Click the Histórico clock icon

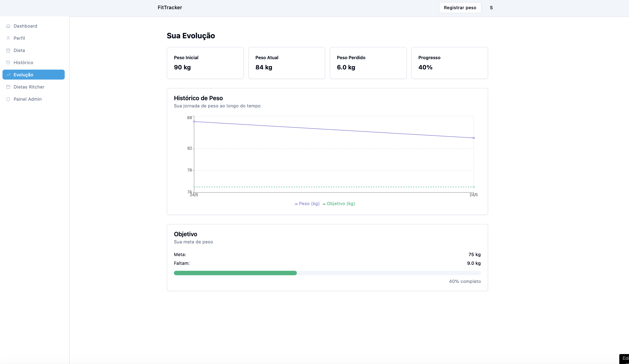coord(8,62)
